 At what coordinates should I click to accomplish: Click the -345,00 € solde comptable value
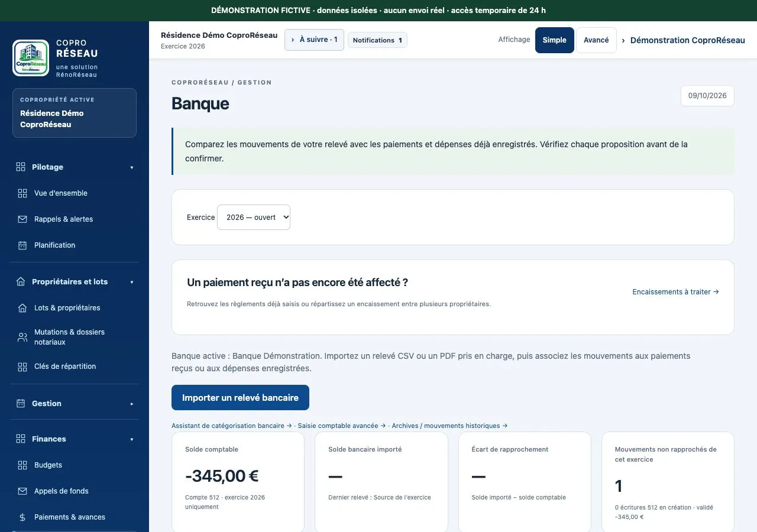[x=222, y=476]
